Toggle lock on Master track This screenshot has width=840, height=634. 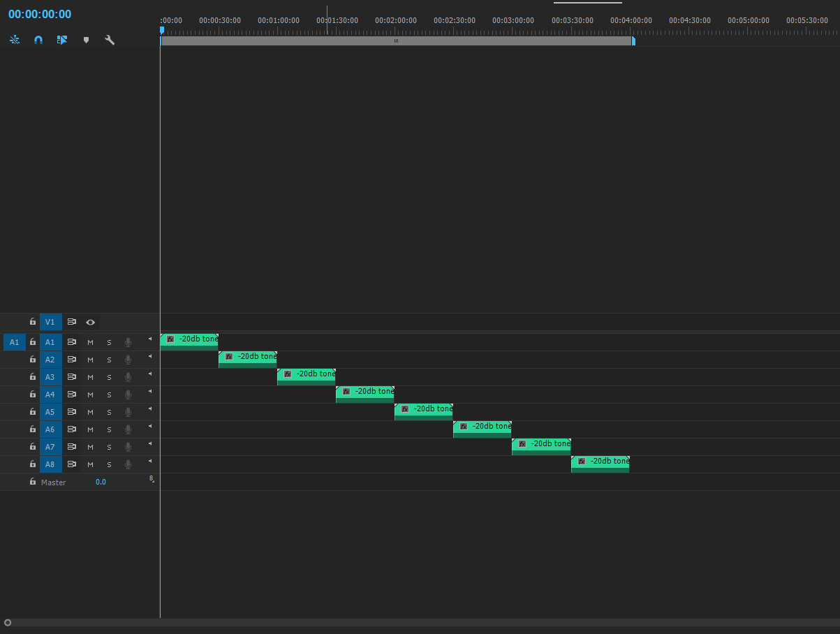(32, 482)
